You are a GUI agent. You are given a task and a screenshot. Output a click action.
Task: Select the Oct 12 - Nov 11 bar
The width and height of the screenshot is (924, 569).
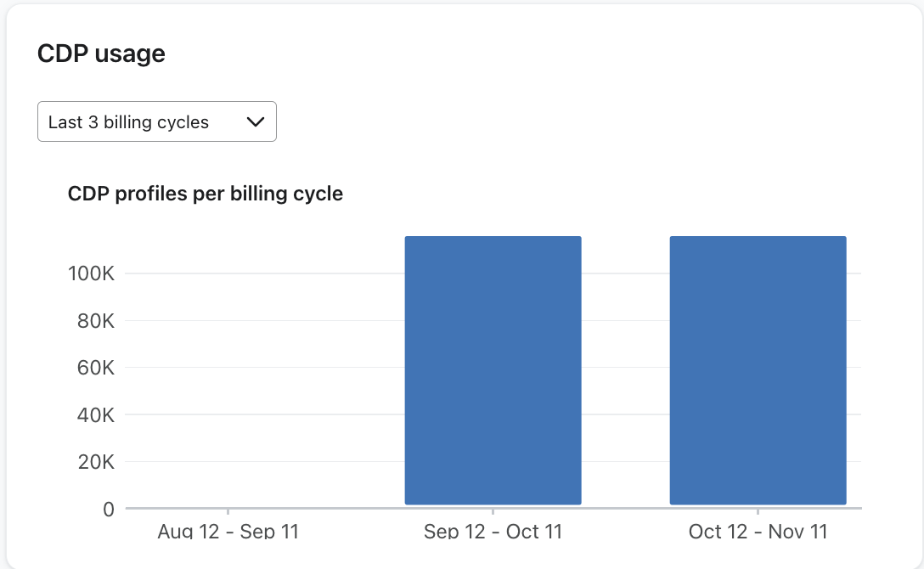758,369
